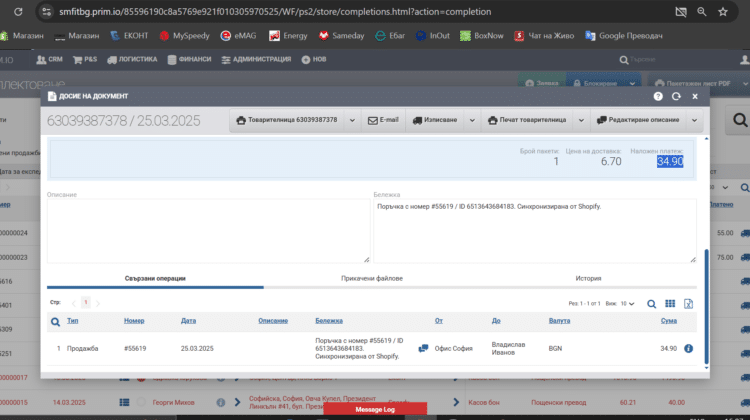Screen dimensions: 750x420
Task: Sort table by the Сума column header
Action: pos(668,321)
